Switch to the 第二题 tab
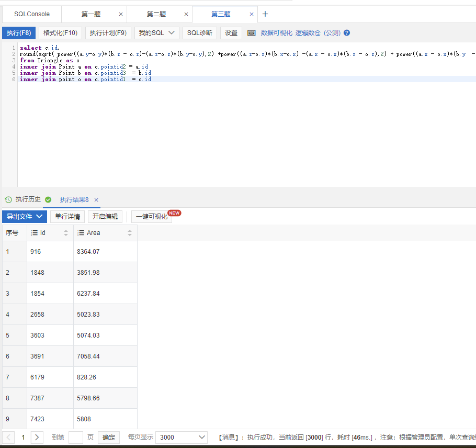Image resolution: width=476 pixels, height=448 pixels. pos(156,14)
